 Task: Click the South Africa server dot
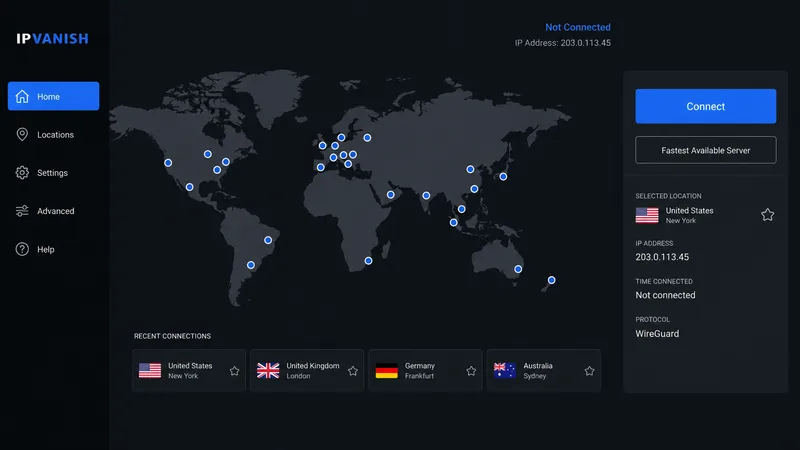pos(368,261)
